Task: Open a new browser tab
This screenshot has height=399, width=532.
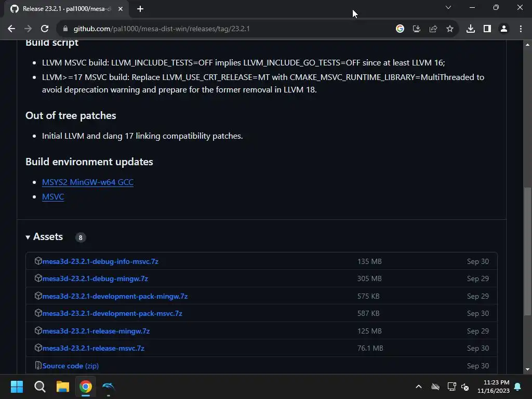Action: pos(140,9)
